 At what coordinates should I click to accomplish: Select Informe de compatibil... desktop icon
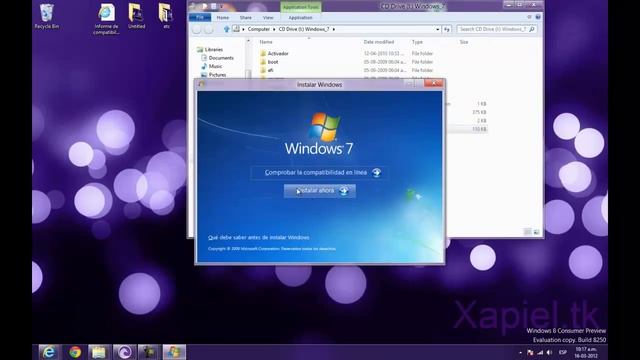point(106,19)
